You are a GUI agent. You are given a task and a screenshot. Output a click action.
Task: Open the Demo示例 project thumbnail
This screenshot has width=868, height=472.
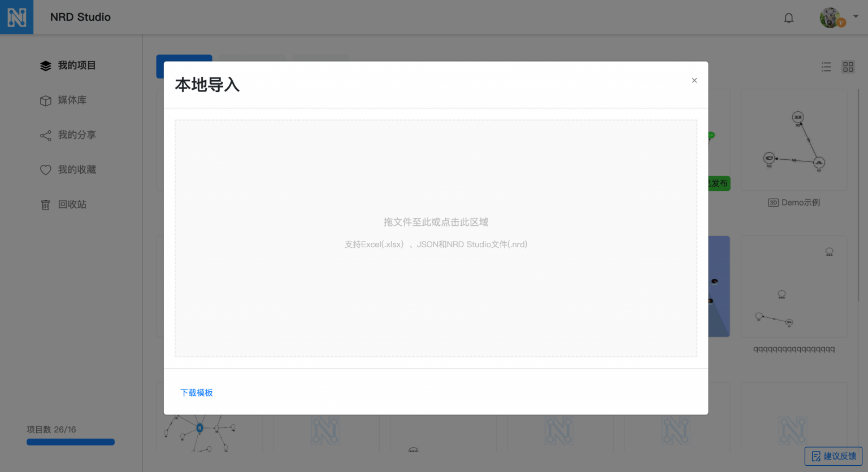coord(793,139)
